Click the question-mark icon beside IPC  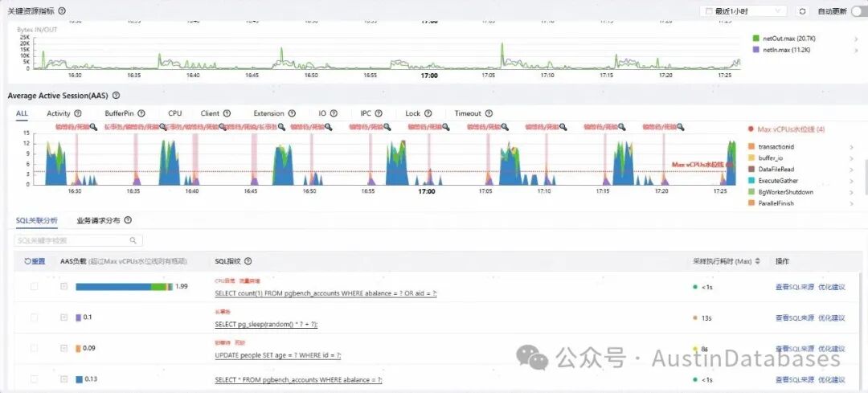[x=379, y=113]
